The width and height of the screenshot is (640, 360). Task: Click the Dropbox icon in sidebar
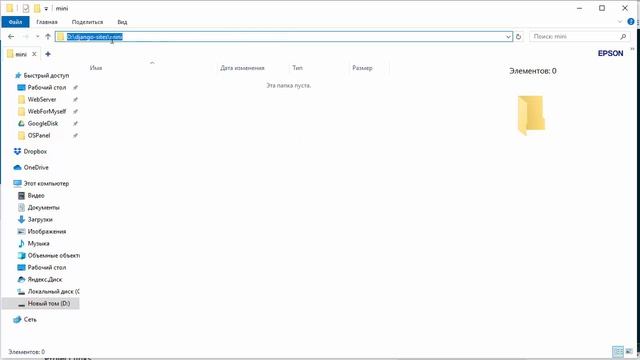(17, 151)
